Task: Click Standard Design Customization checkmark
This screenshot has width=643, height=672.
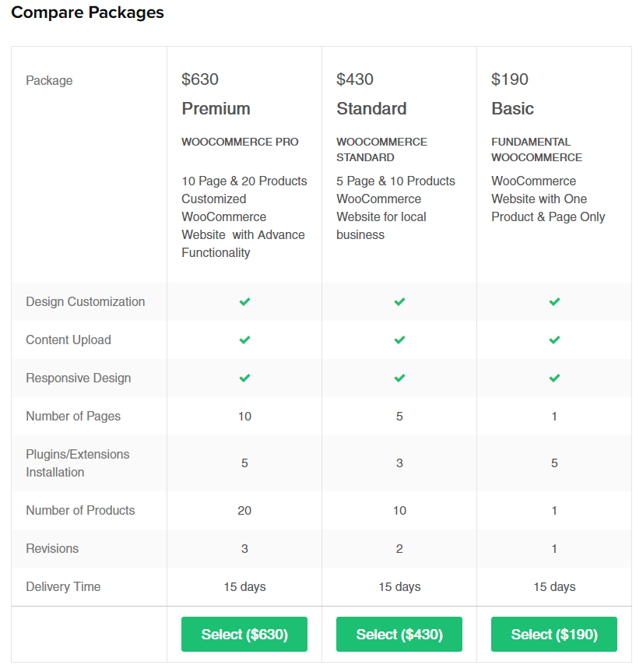Action: 399,301
